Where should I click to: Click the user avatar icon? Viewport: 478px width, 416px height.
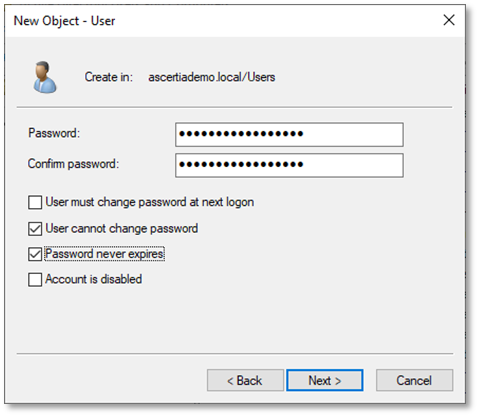point(45,77)
